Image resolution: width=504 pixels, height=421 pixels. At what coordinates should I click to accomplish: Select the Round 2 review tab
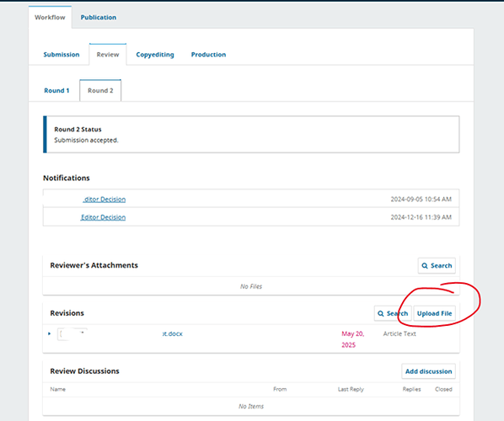point(100,91)
